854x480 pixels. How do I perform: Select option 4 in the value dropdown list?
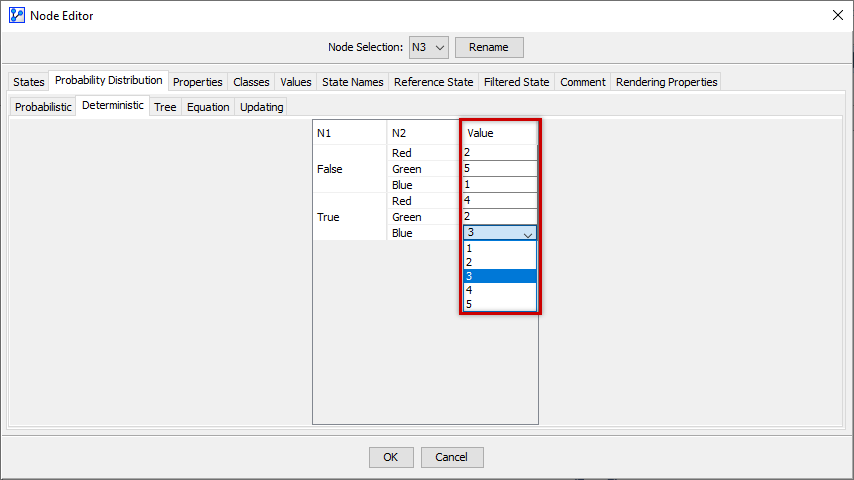[499, 290]
